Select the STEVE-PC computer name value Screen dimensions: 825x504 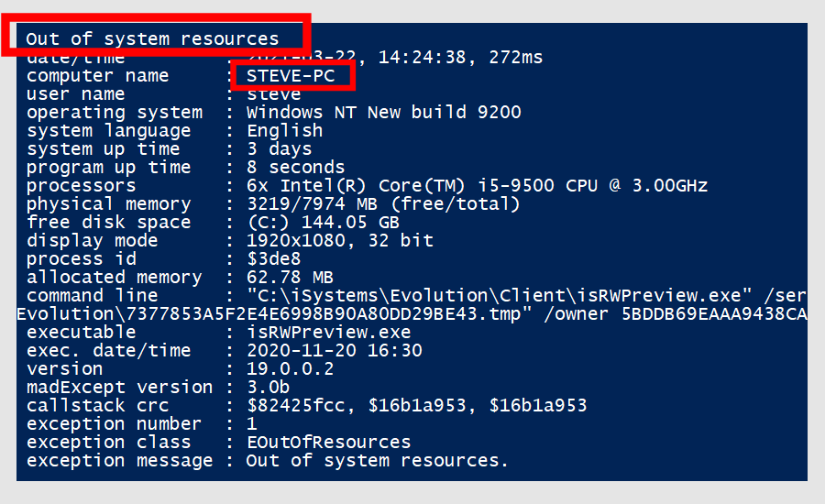[x=291, y=76]
